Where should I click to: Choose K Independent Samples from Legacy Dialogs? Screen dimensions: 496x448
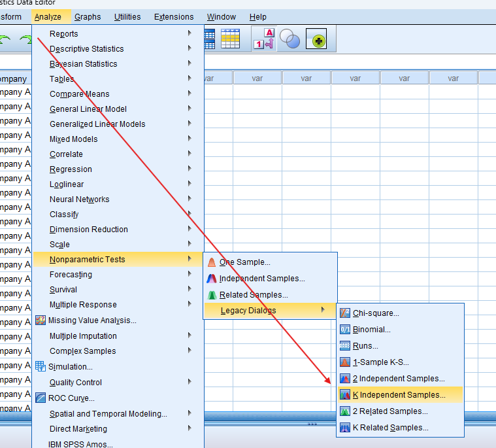[x=399, y=395]
